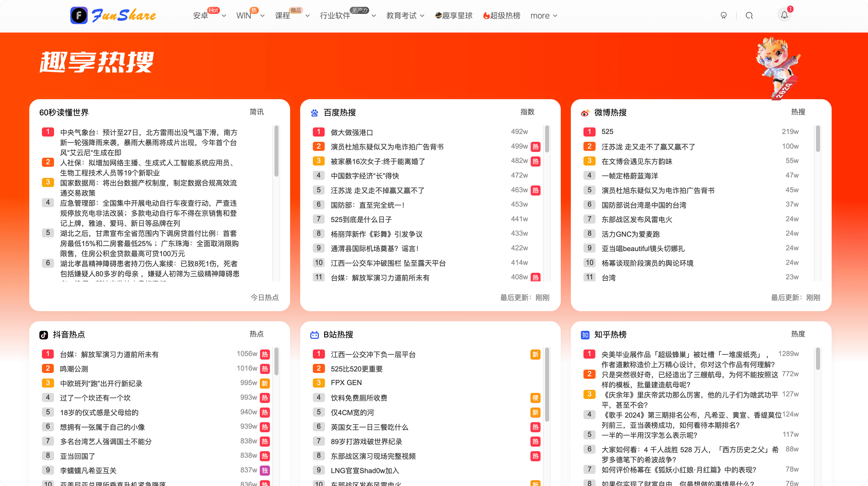This screenshot has height=486, width=868.
Task: Click 独 badge beside 李蠕蠕凡希亚互关
Action: tap(265, 471)
